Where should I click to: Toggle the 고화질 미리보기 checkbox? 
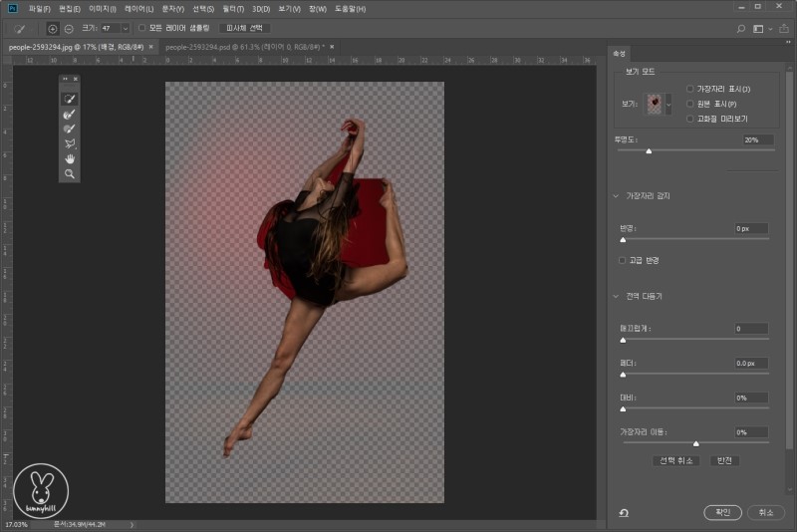[x=690, y=118]
